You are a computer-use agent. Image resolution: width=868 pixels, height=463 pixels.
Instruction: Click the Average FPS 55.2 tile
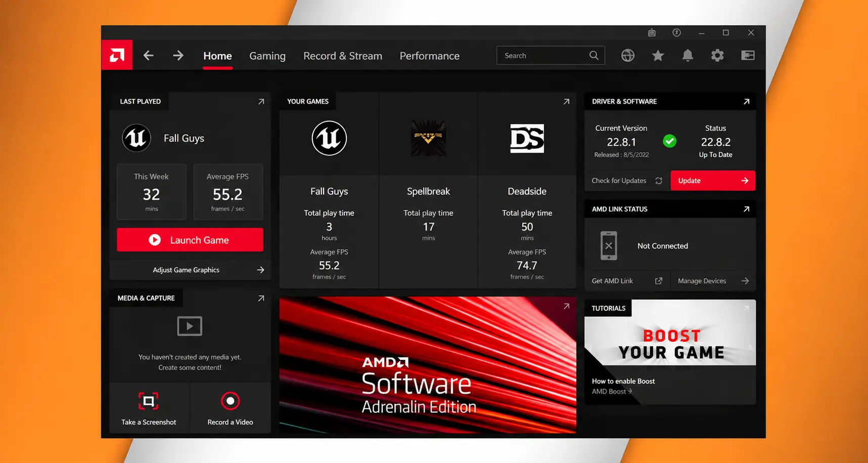click(228, 192)
